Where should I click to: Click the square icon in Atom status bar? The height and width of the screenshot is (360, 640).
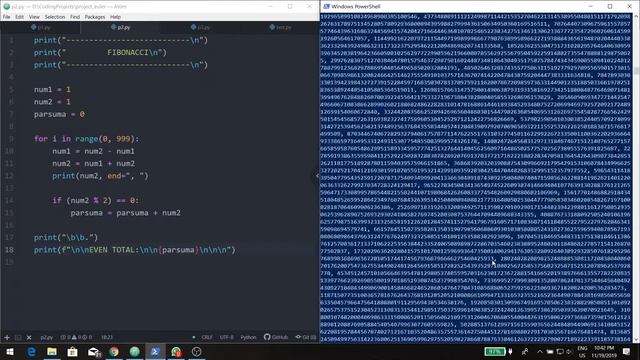(18, 337)
